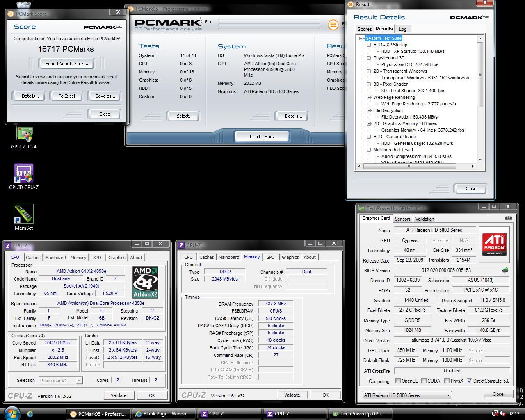Click the volume tray icon
Image resolution: width=525 pixels, height=420 pixels.
pos(502,414)
